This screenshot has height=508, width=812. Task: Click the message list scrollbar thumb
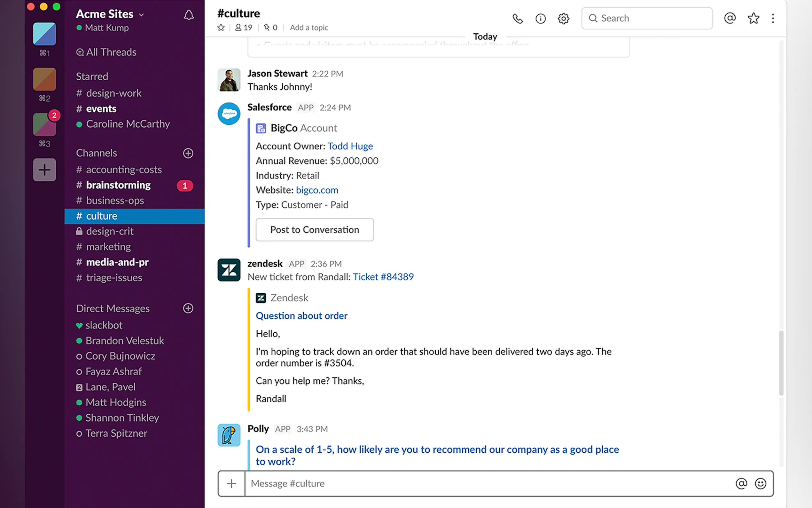(781, 363)
